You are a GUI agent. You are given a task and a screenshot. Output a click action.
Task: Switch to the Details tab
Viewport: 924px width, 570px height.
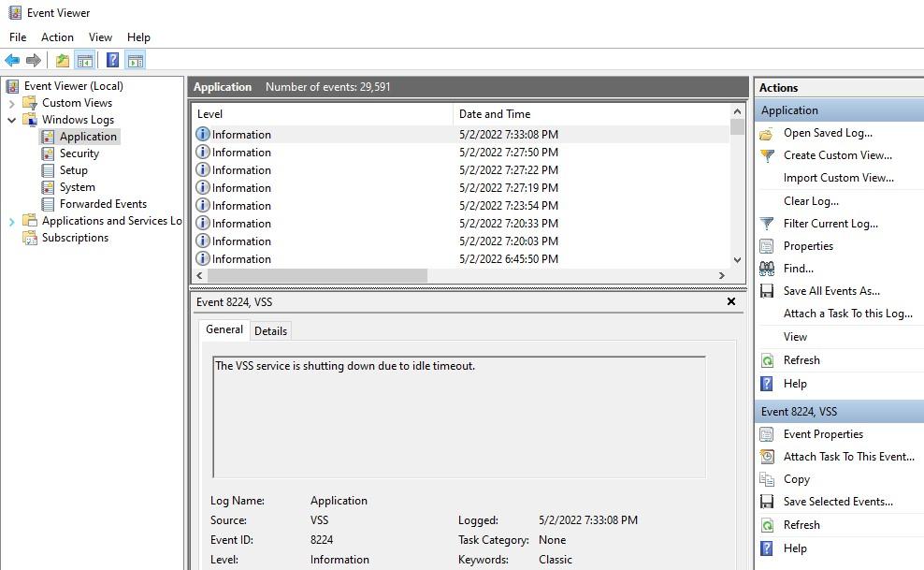coord(270,330)
